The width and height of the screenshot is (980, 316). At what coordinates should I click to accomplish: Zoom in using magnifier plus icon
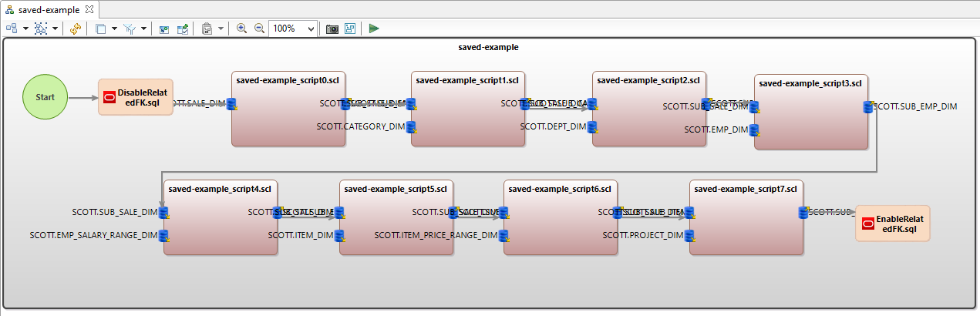click(x=241, y=29)
